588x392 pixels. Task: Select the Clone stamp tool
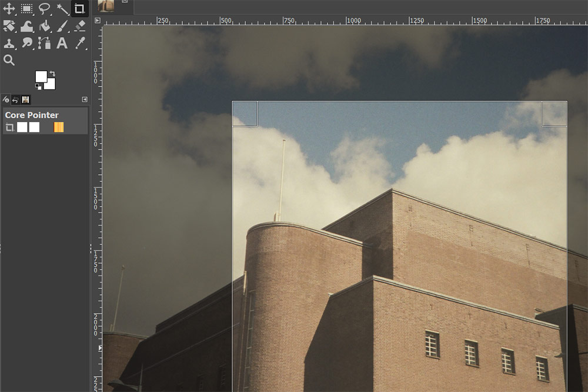coord(9,43)
